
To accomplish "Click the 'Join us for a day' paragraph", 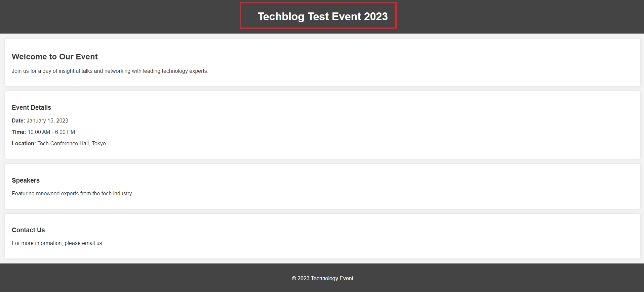I will [110, 71].
